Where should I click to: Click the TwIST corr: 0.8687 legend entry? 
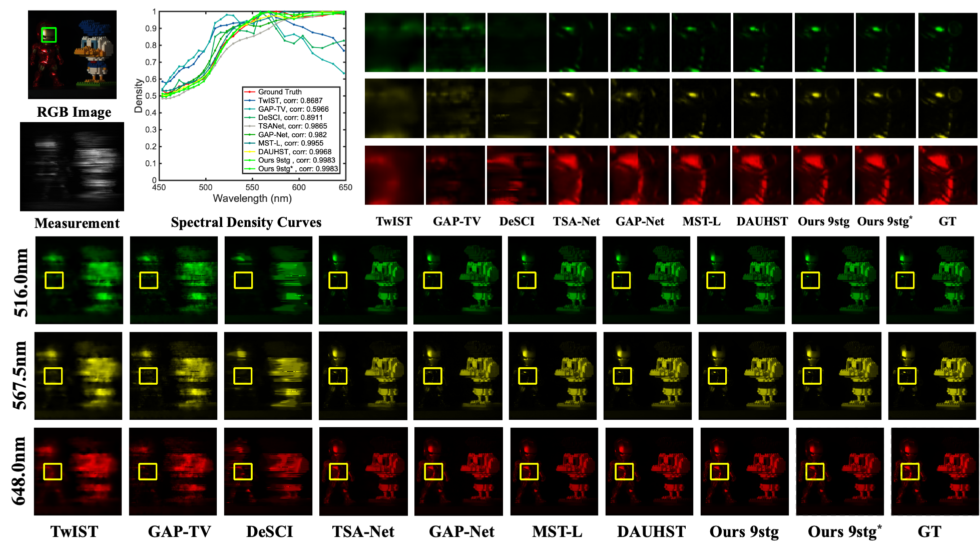pos(290,100)
